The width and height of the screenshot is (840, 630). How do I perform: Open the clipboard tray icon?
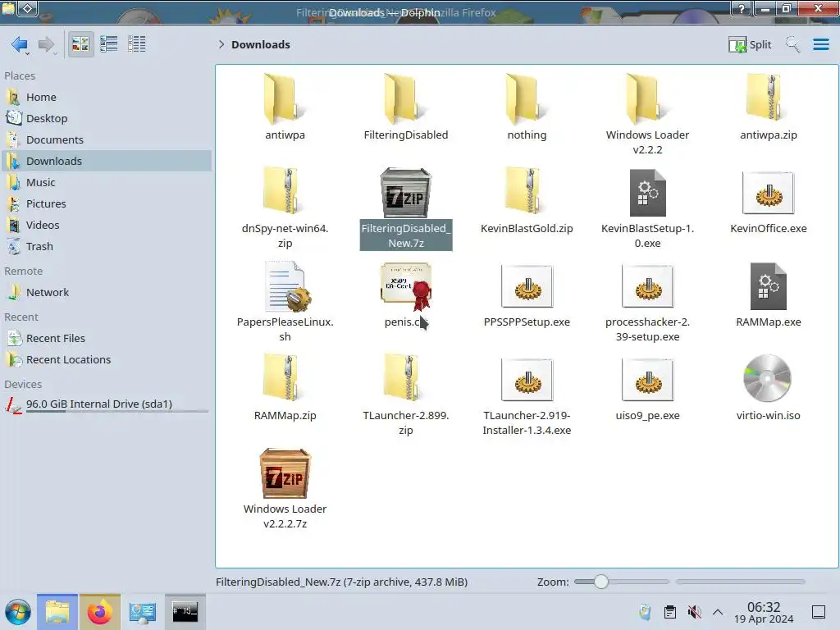(x=669, y=612)
